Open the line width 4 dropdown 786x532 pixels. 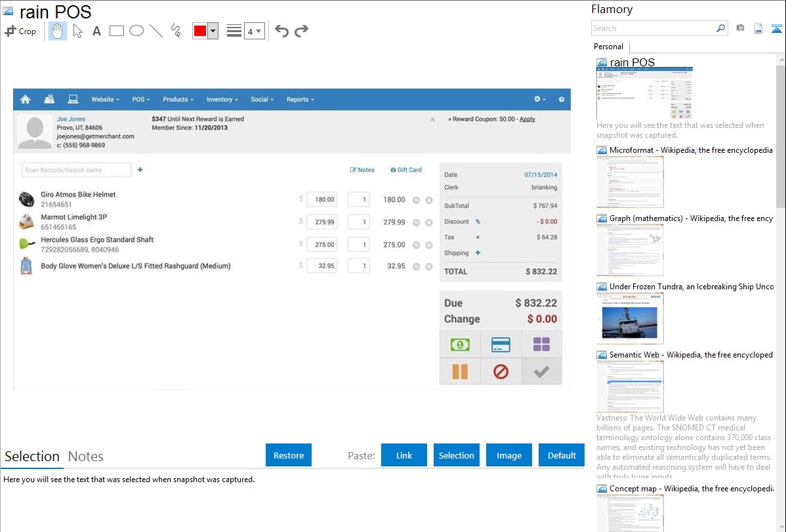[255, 31]
